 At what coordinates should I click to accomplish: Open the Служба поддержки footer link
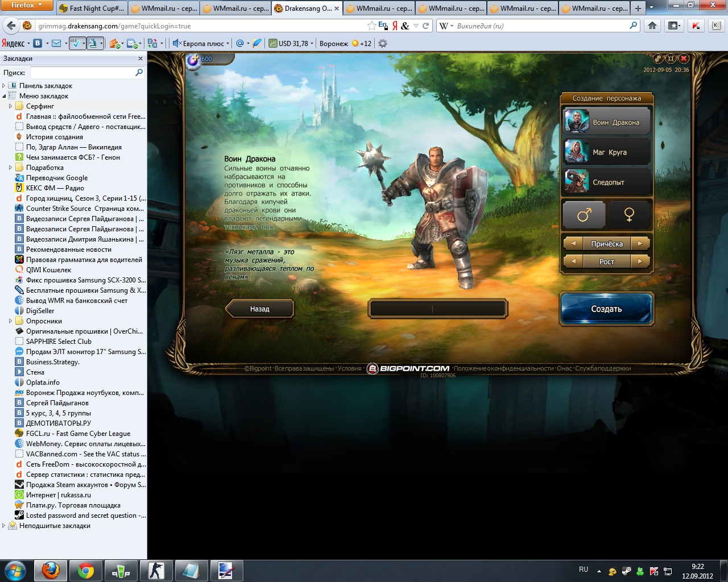click(603, 368)
